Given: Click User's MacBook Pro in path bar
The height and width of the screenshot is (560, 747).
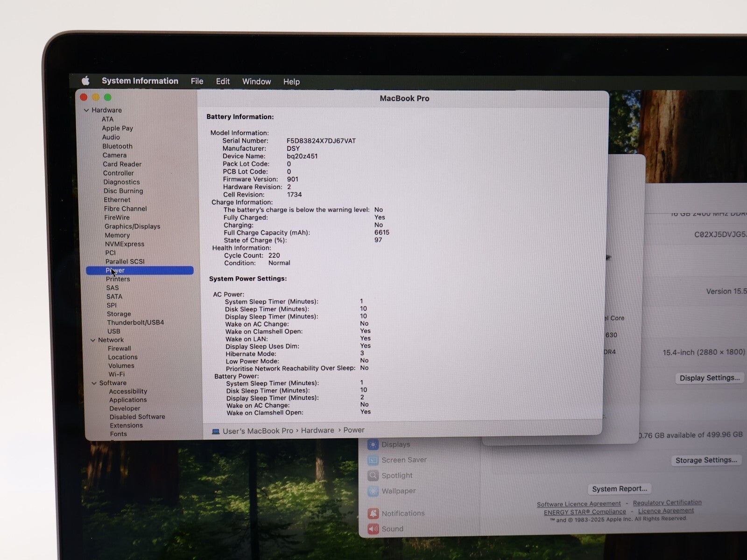Looking at the screenshot, I should [258, 431].
